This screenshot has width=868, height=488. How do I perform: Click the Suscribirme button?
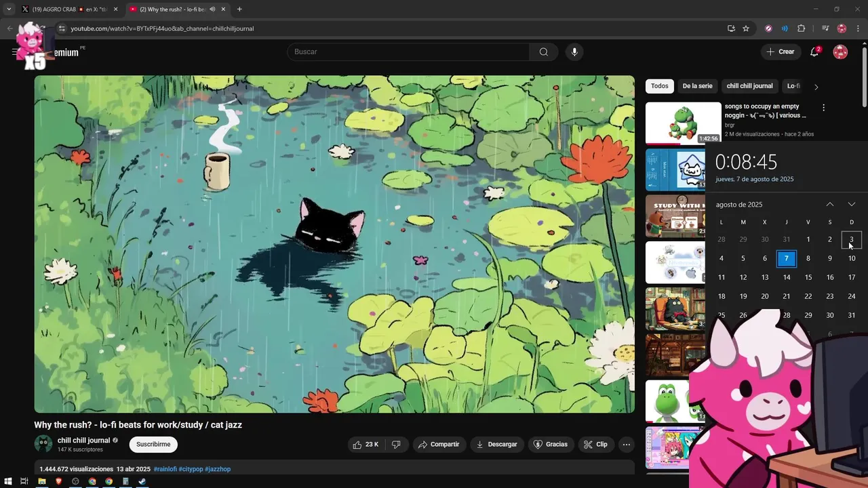coord(153,445)
